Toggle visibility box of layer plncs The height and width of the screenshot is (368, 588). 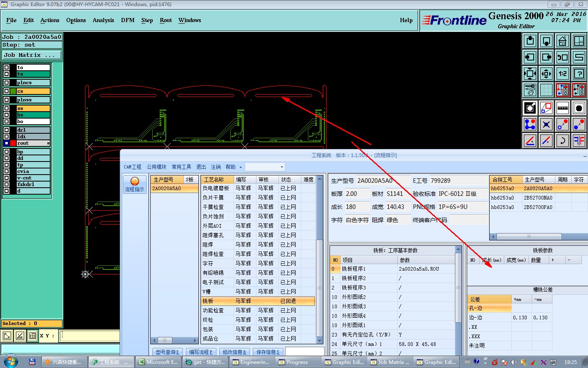point(7,83)
